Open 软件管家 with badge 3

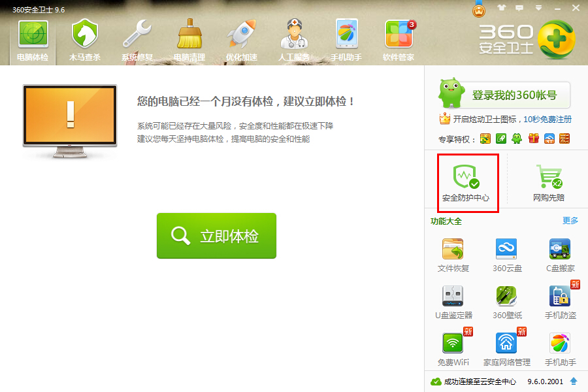click(x=399, y=41)
